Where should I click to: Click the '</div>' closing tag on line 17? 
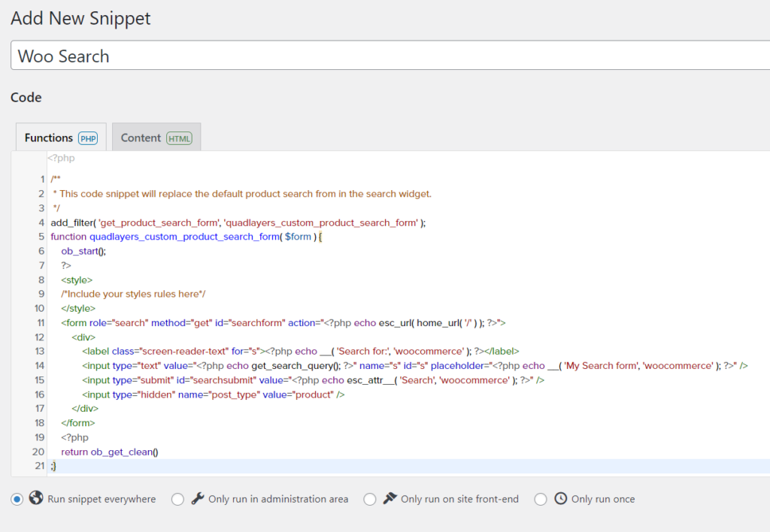85,408
